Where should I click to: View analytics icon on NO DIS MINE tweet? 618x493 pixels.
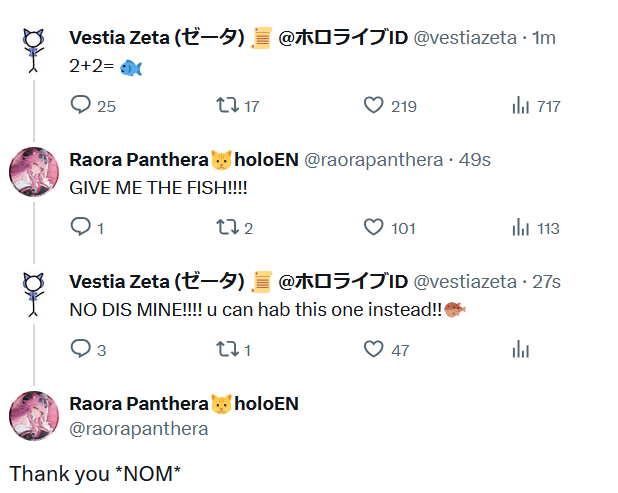click(520, 349)
